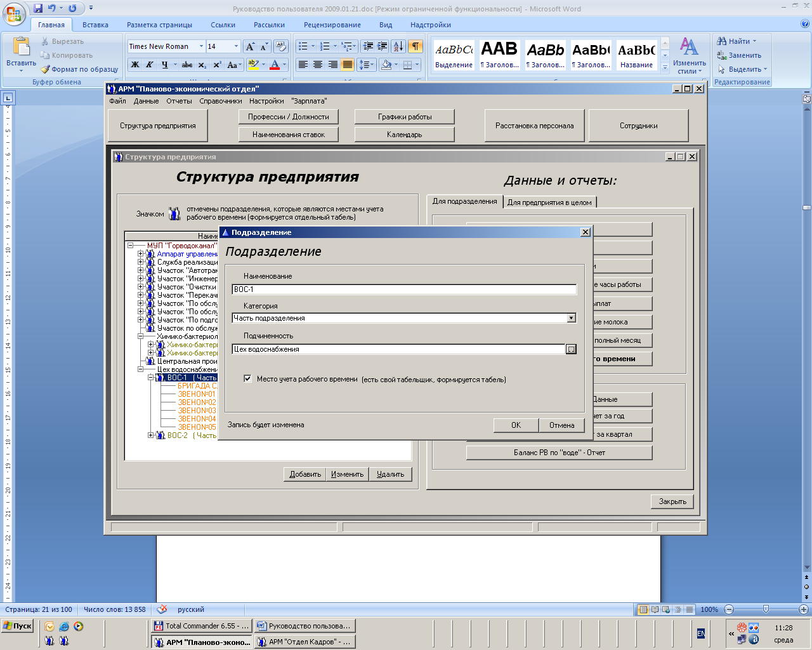Open the font name dropdown

coord(201,46)
